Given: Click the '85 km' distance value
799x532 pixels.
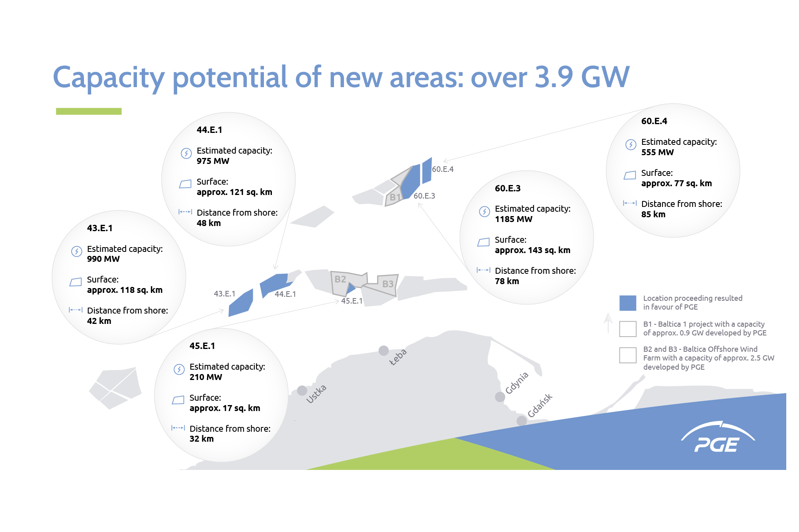Looking at the screenshot, I should click(653, 214).
